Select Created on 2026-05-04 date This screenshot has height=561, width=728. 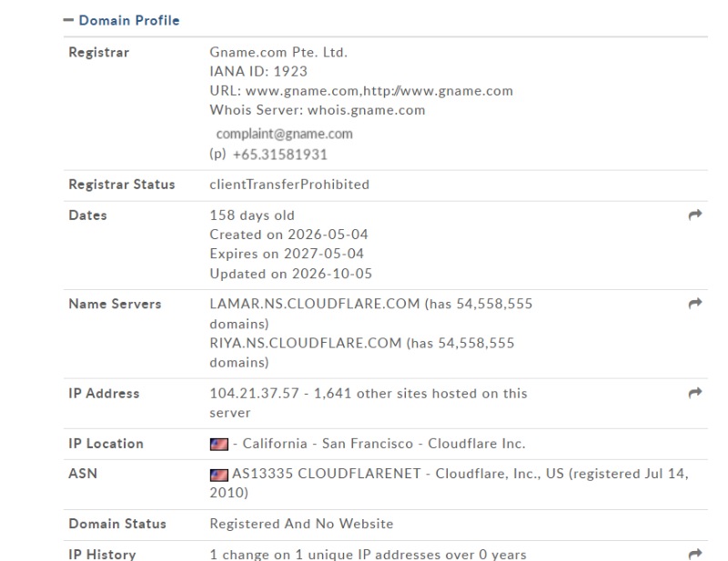[288, 235]
